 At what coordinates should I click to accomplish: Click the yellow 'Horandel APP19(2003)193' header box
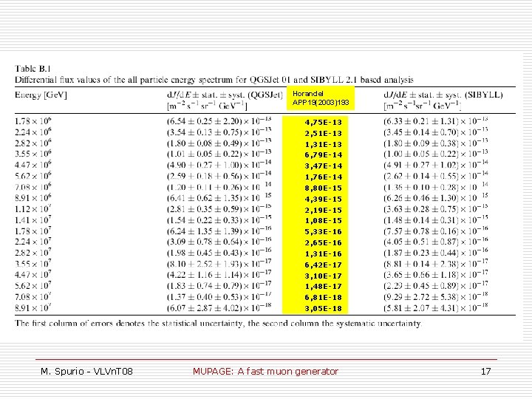coord(321,98)
